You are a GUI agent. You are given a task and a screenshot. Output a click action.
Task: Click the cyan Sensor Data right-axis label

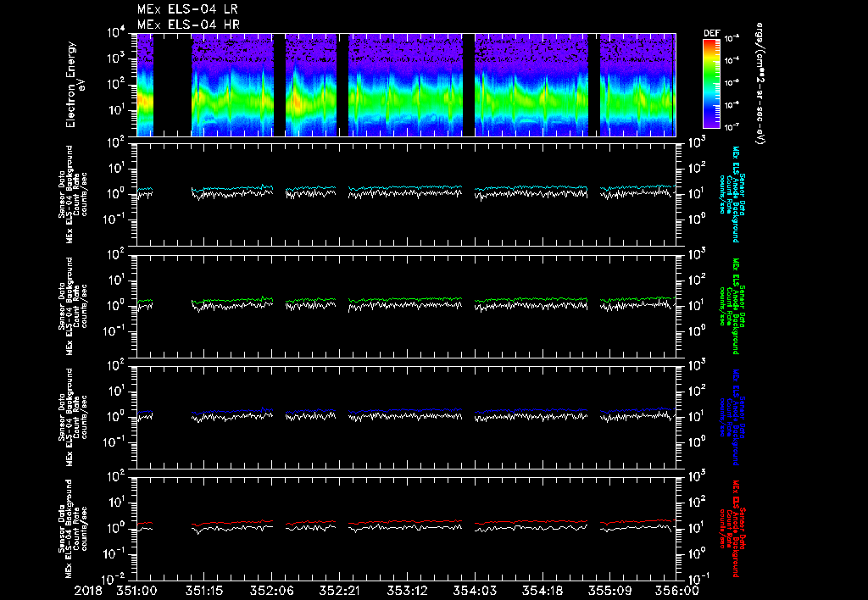pyautogui.click(x=732, y=194)
